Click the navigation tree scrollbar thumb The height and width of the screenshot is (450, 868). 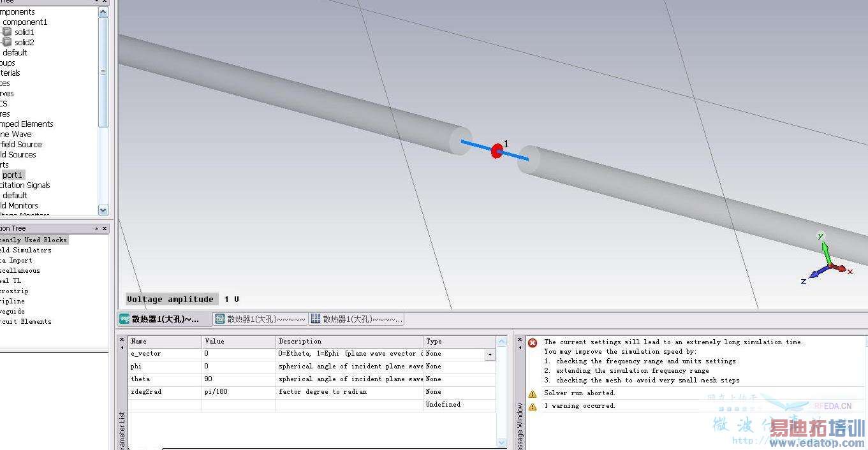[x=103, y=71]
